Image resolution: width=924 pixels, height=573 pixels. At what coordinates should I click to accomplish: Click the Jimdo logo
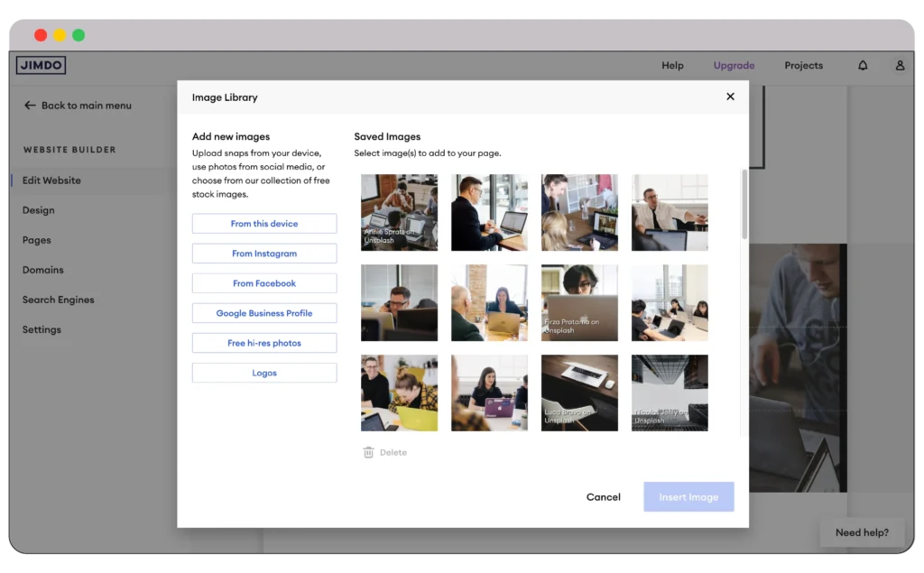pos(41,65)
